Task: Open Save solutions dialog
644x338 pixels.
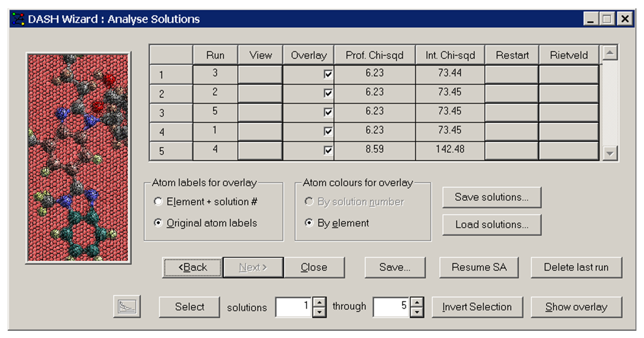Action: [492, 197]
